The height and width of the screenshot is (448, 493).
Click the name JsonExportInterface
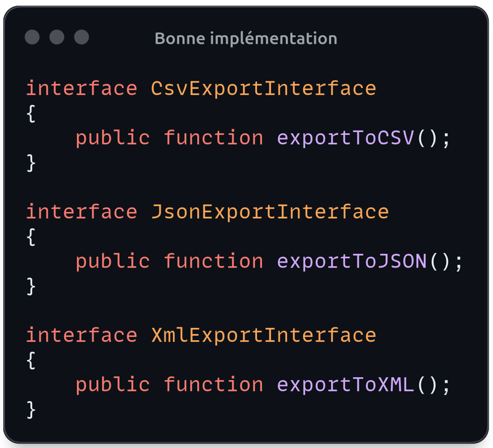point(270,212)
